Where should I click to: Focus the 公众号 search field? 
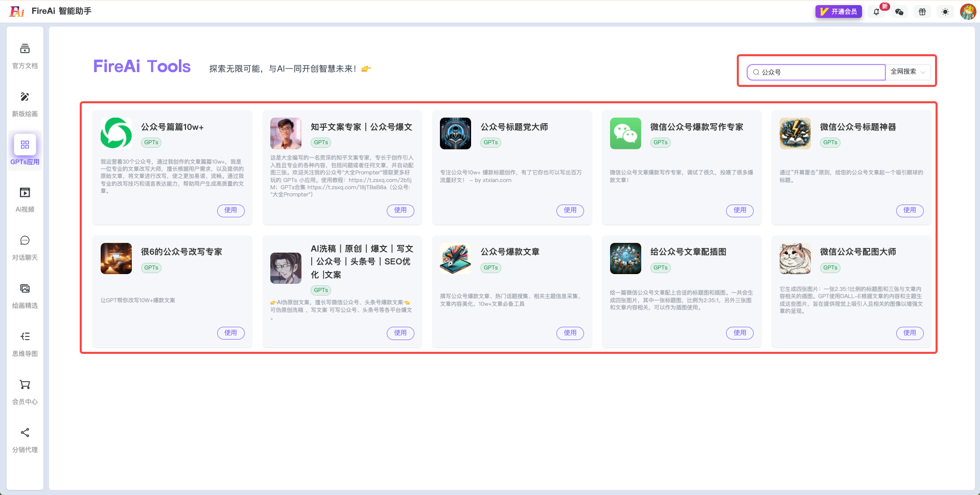pos(816,72)
